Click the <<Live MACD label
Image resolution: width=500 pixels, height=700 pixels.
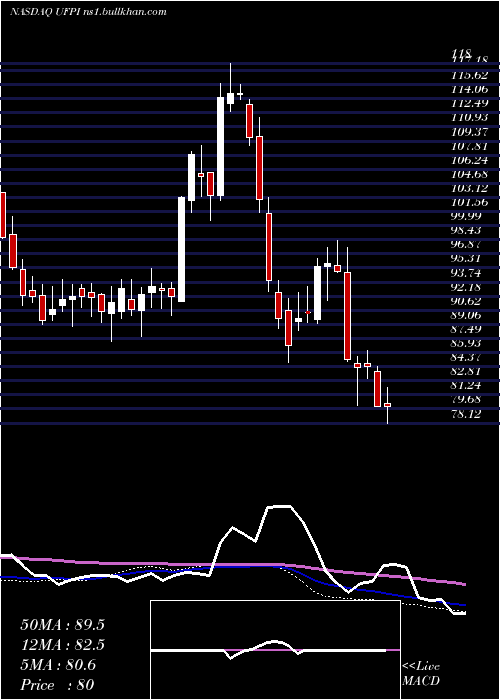click(421, 674)
